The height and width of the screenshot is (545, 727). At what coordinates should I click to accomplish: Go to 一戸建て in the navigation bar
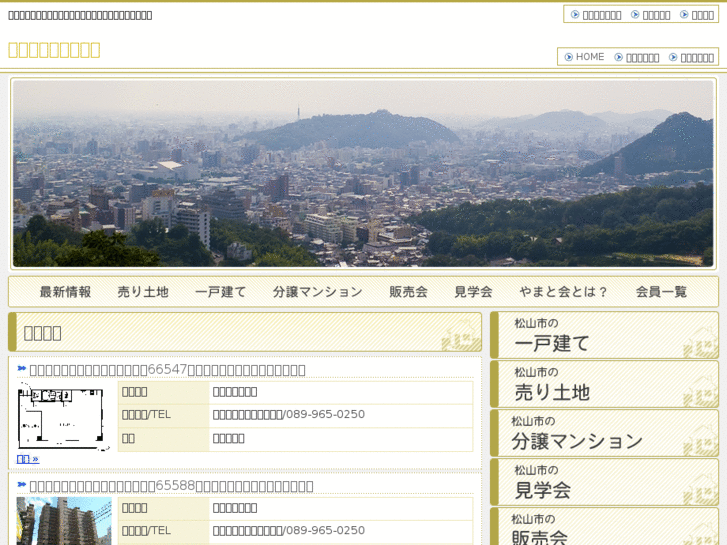[221, 292]
